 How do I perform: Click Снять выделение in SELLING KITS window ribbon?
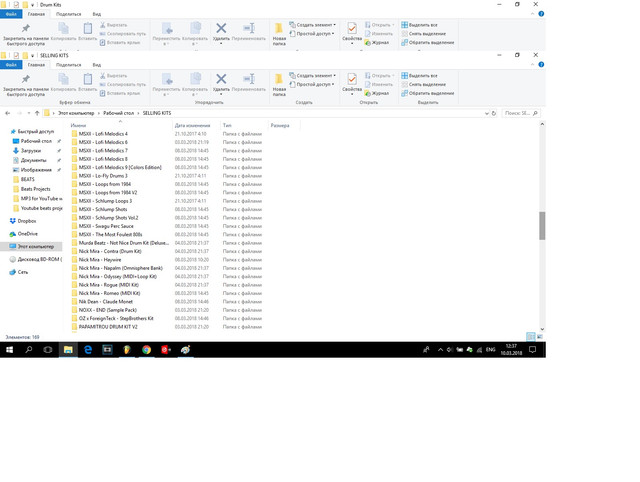(x=423, y=84)
